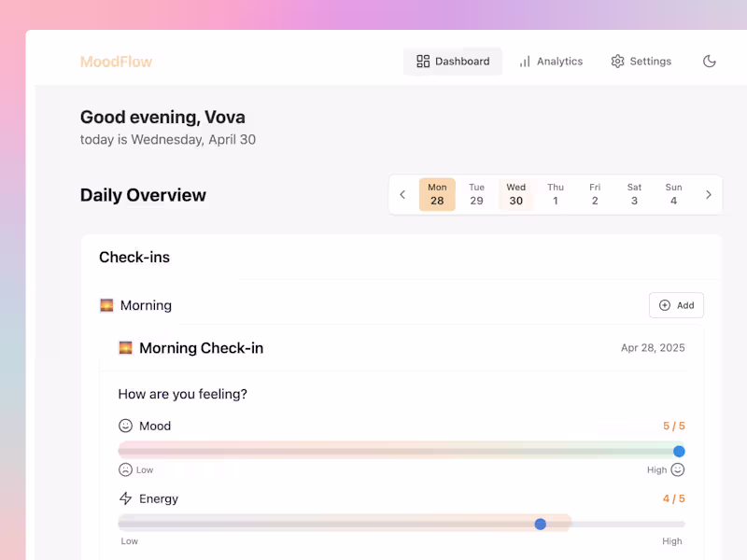
Task: Select Tue 29 in the date strip
Action: pos(476,194)
